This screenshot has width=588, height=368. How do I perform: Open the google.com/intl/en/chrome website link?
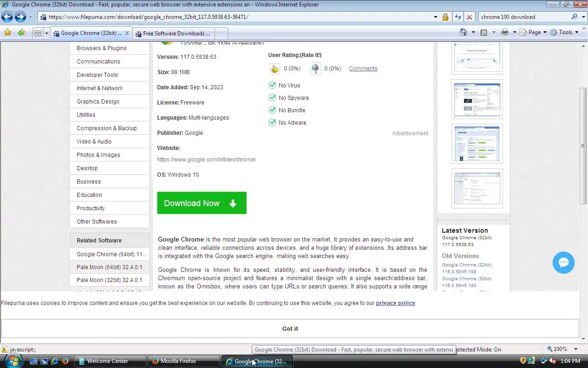[x=206, y=159]
